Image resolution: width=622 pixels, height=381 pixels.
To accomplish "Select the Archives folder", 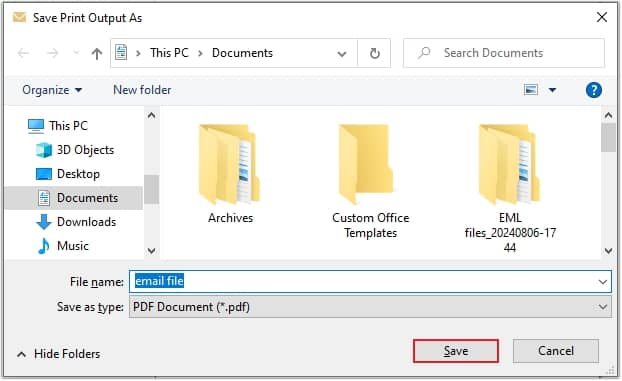I will (230, 173).
